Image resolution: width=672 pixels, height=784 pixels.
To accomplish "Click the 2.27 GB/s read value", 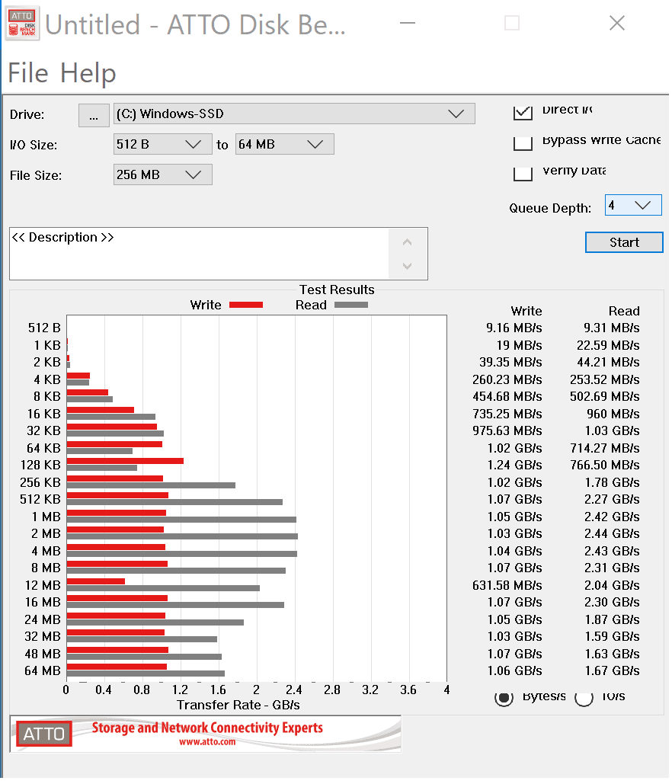I will coord(612,499).
